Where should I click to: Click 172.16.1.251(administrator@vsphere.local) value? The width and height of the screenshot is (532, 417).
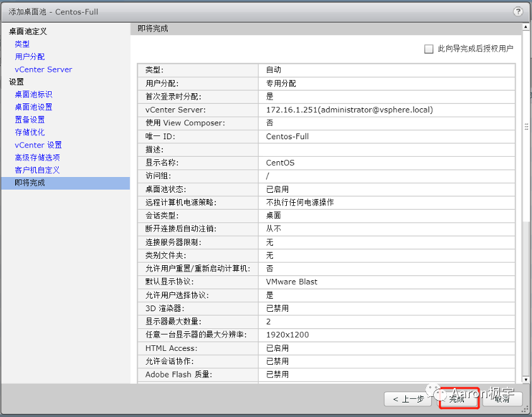(x=349, y=110)
